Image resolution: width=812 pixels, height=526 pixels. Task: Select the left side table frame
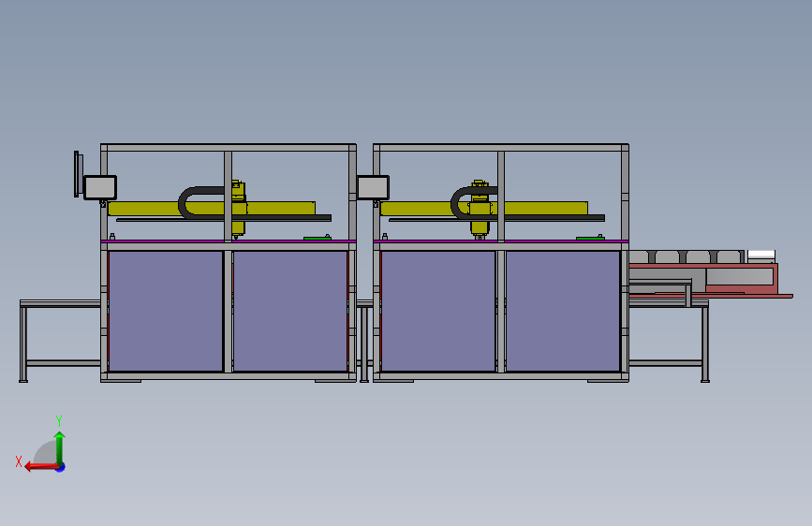(x=61, y=341)
